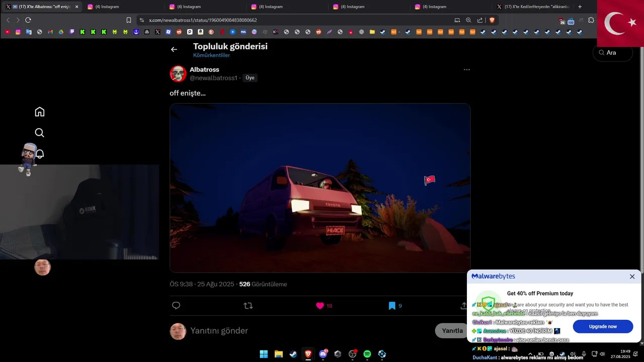Open Windows Start menu
644x362 pixels.
click(x=264, y=354)
